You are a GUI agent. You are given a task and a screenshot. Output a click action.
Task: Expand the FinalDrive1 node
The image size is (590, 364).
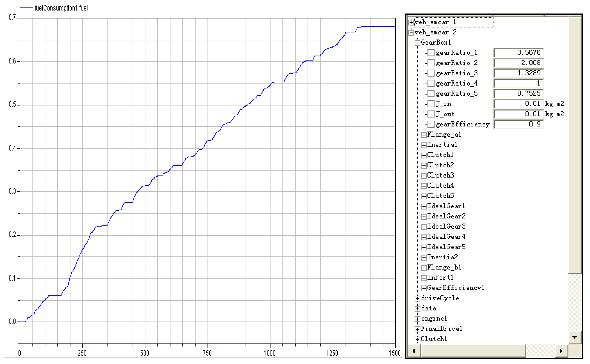(417, 329)
